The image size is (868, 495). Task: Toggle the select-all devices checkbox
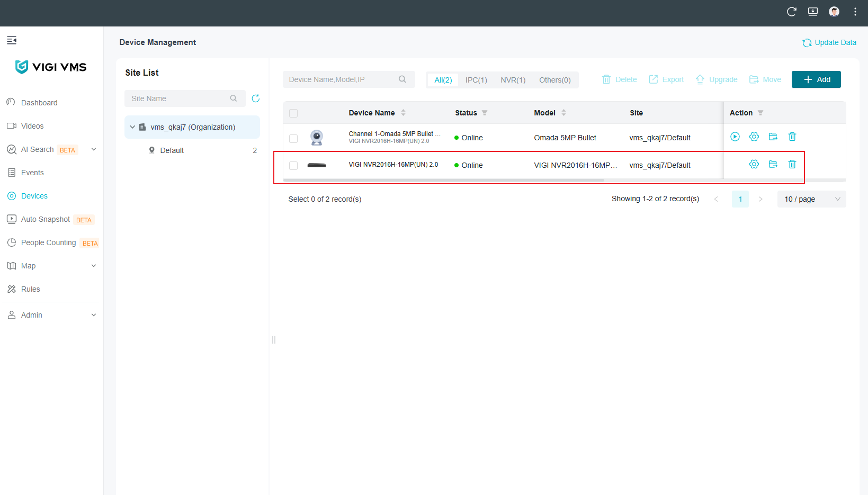pos(293,113)
